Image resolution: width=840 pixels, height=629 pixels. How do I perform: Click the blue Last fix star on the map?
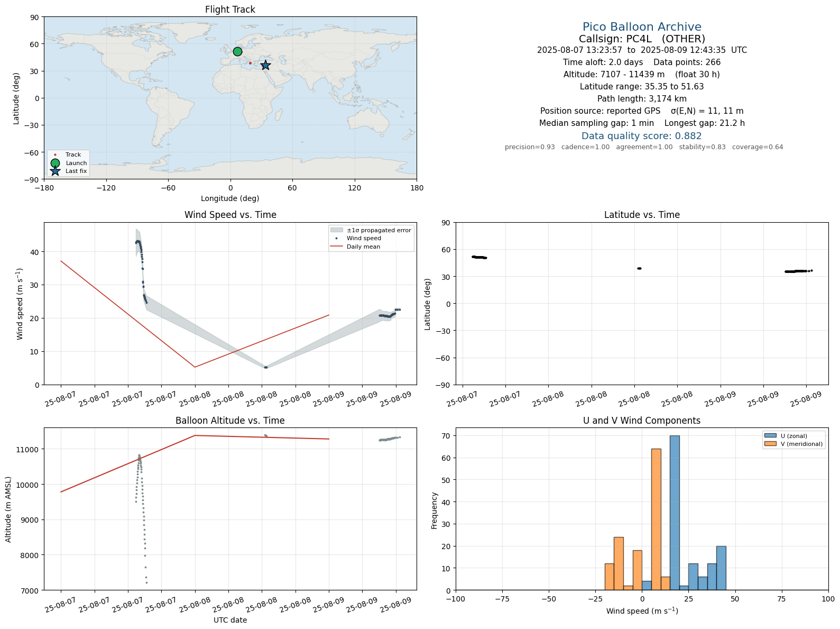coord(265,65)
